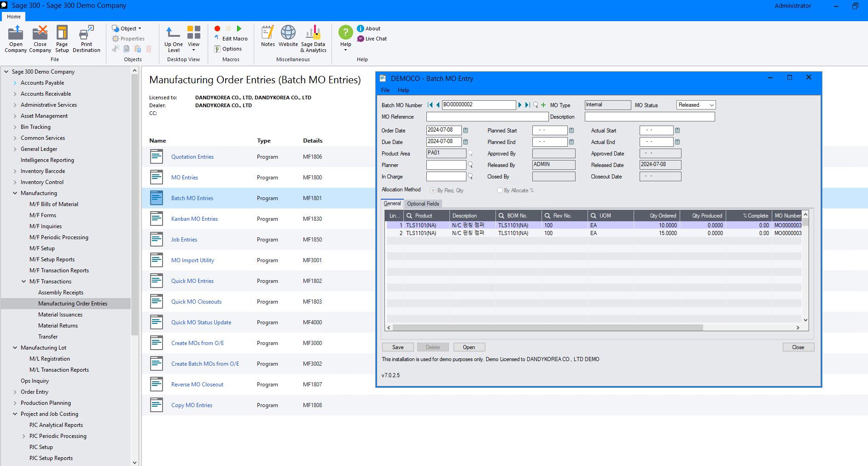Open the In Charge finder magnifier
The height and width of the screenshot is (466, 868).
click(x=470, y=176)
